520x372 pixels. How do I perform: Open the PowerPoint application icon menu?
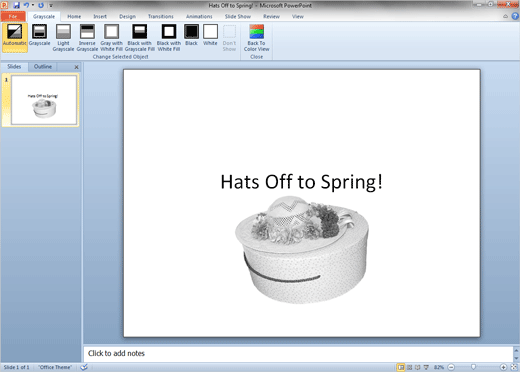pos(4,5)
